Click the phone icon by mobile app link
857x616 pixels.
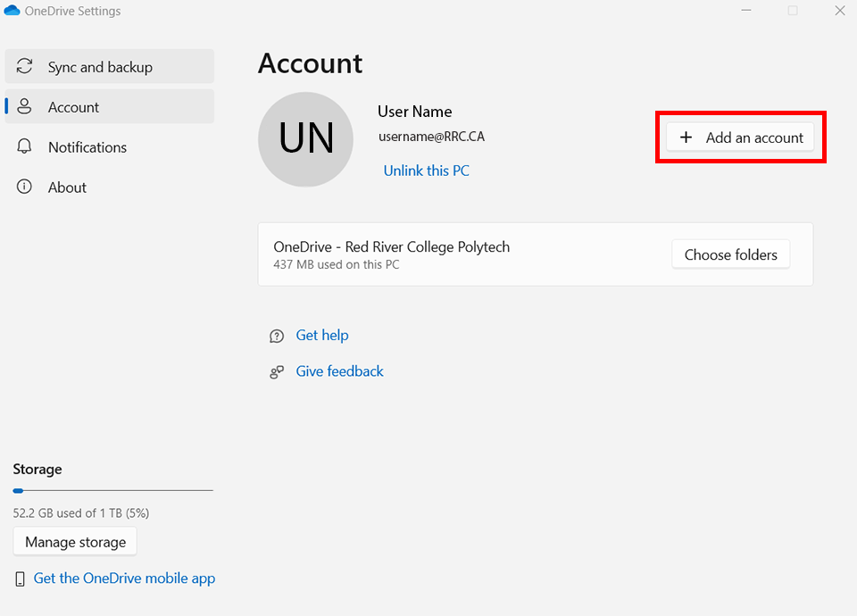(x=21, y=579)
